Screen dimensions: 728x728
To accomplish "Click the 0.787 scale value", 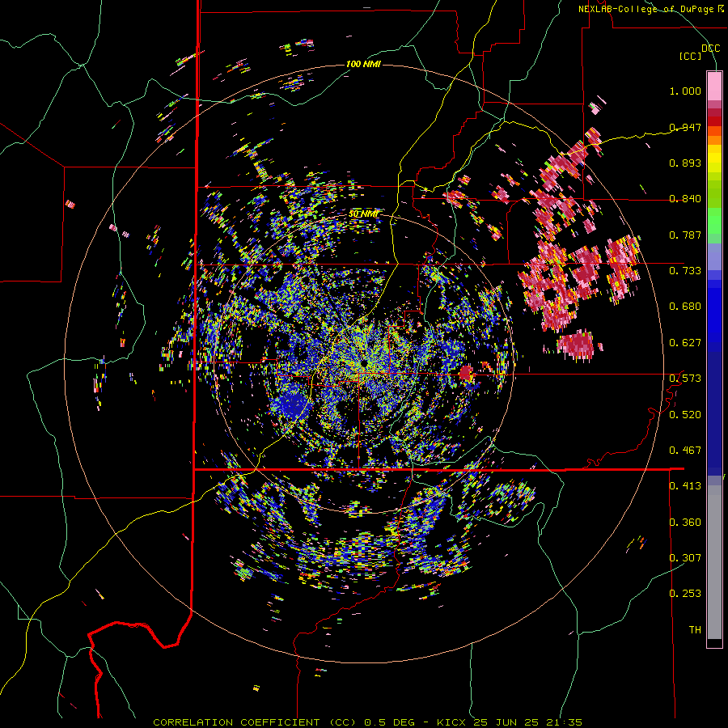I will pos(685,235).
